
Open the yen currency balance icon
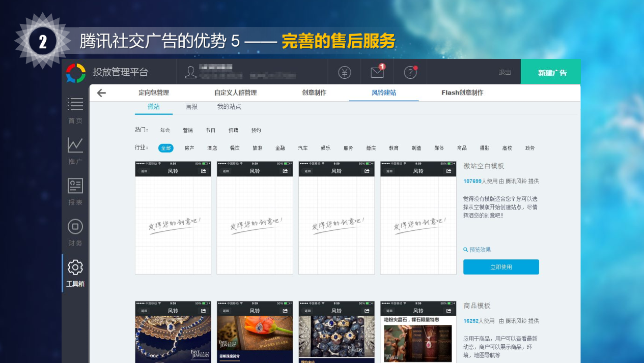pyautogui.click(x=345, y=73)
